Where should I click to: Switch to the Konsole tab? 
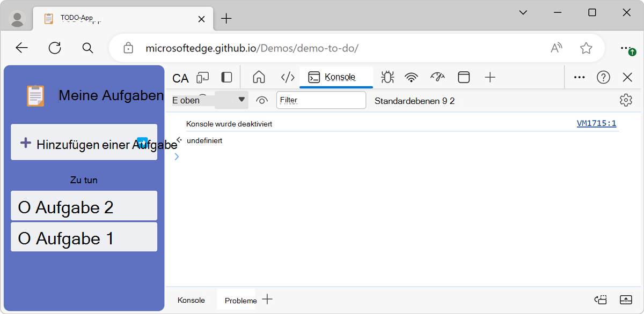point(336,77)
